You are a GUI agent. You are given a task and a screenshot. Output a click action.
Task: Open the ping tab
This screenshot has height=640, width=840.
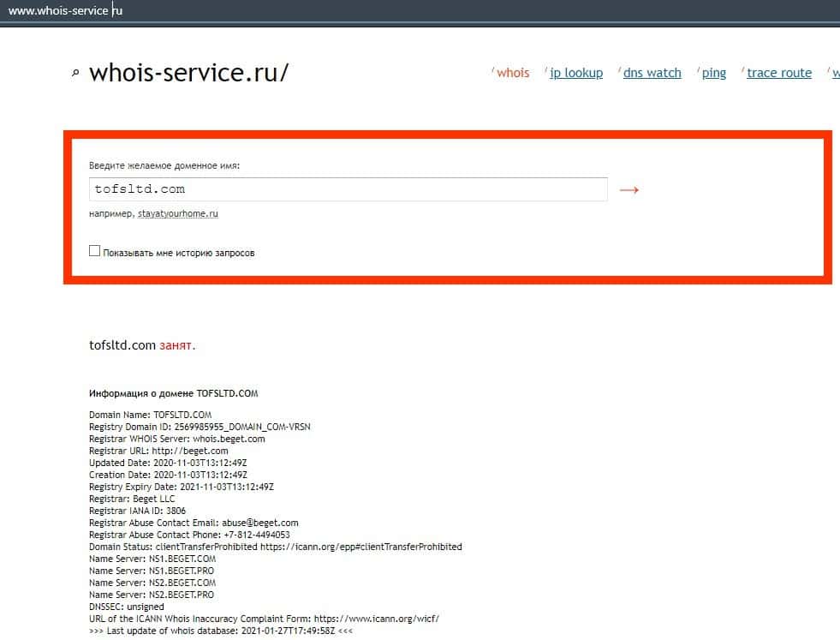tap(713, 73)
